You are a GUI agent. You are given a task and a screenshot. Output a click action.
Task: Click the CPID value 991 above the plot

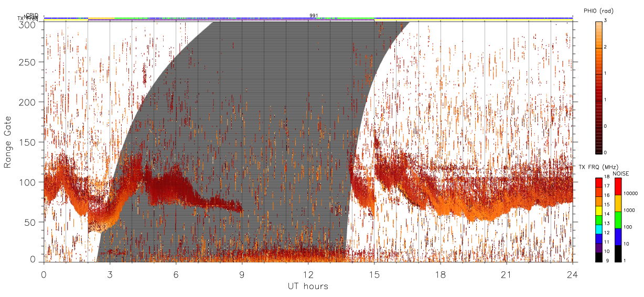point(313,15)
